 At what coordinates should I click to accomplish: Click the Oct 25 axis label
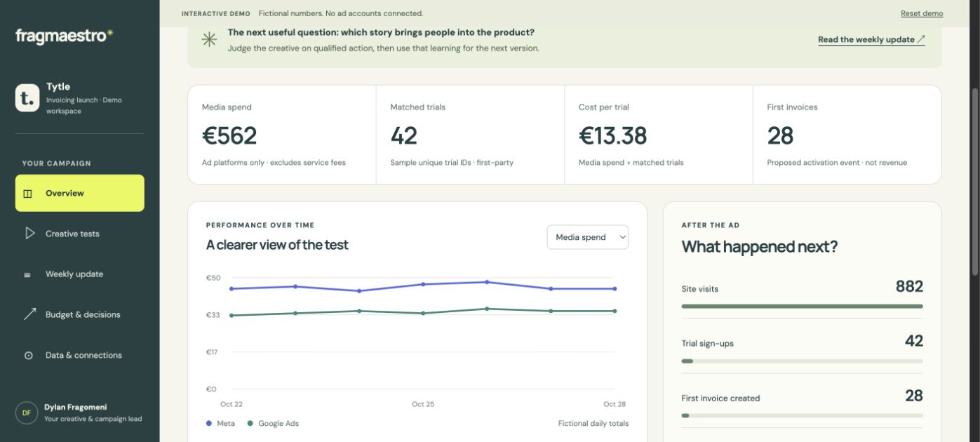point(423,404)
